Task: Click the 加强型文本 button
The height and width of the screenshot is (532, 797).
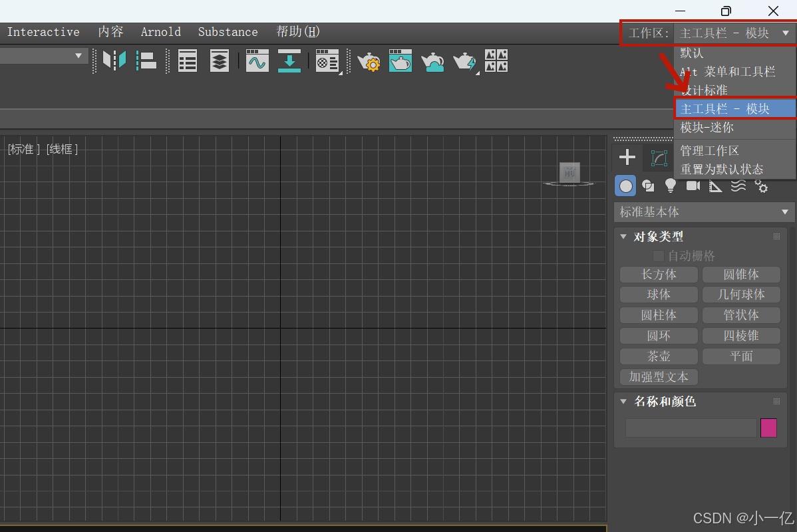Action: (x=659, y=377)
